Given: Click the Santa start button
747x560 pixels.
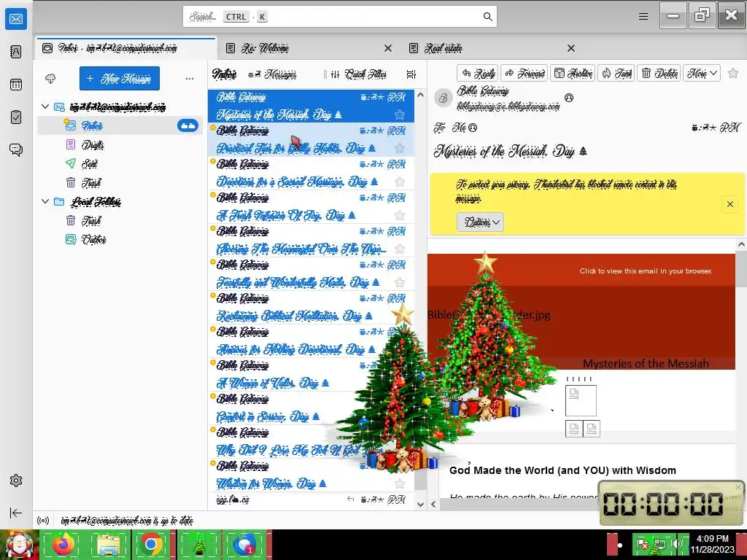Looking at the screenshot, I should (19, 544).
